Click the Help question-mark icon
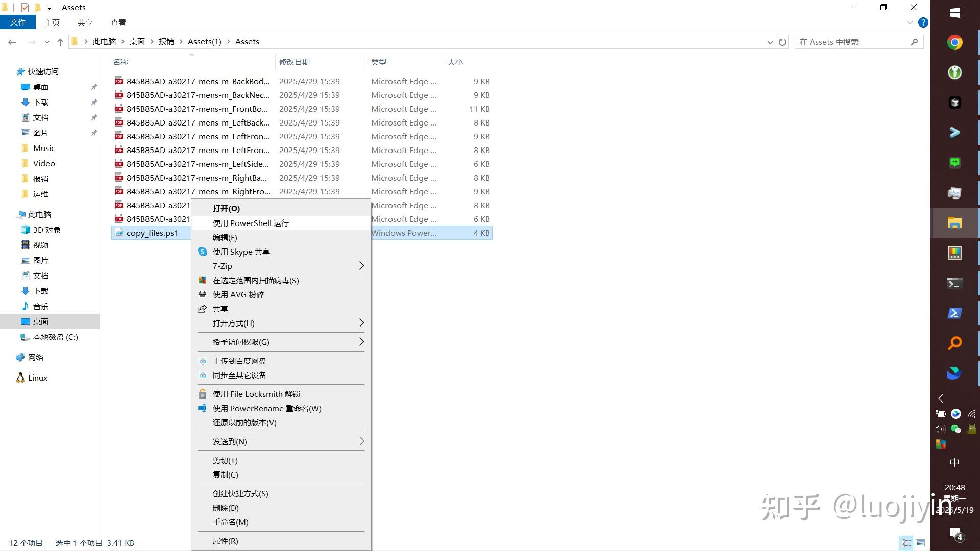 (923, 22)
